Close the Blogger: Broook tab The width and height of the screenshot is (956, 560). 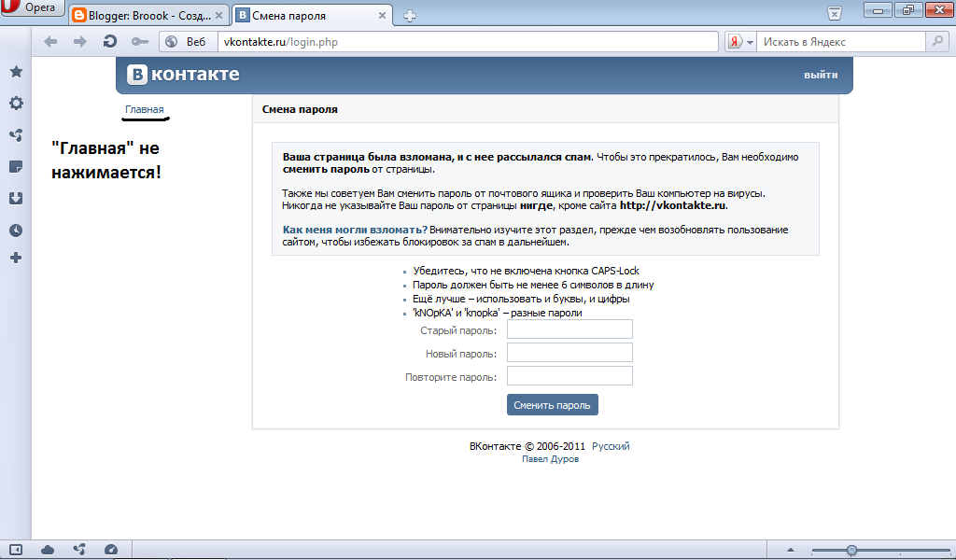tap(218, 16)
